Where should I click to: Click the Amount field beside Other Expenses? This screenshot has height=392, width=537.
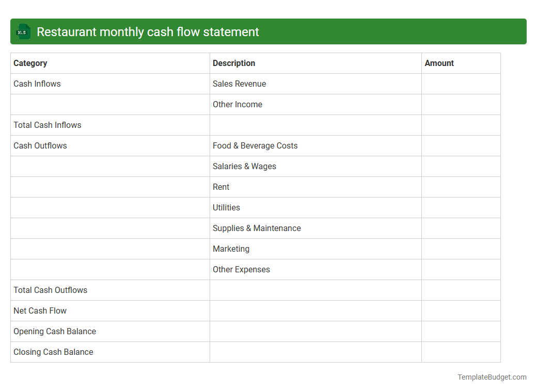[461, 269]
